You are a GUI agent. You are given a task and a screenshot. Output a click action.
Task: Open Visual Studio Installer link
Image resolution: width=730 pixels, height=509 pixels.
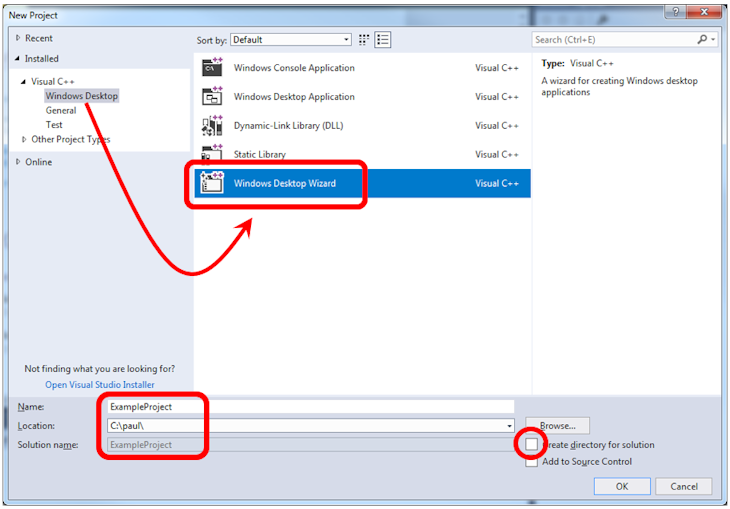tap(100, 385)
